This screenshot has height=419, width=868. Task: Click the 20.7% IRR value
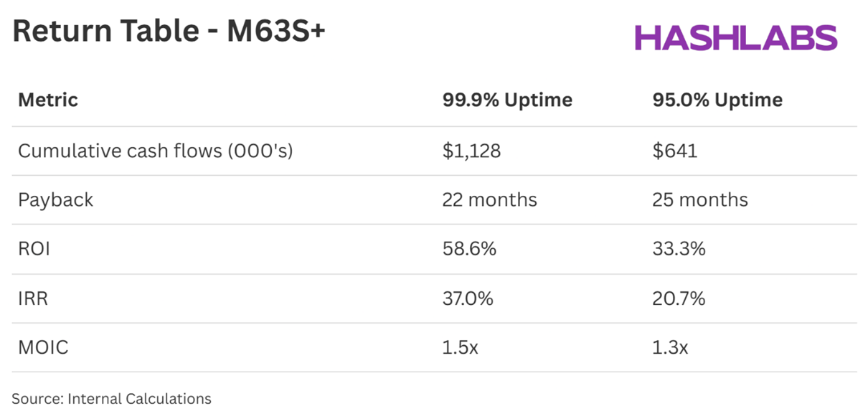(679, 298)
